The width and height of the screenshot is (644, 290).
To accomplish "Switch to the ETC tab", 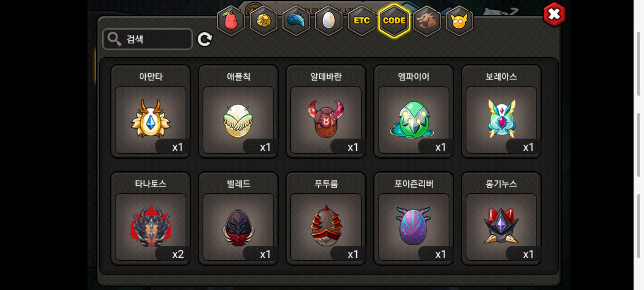I will pos(361,21).
